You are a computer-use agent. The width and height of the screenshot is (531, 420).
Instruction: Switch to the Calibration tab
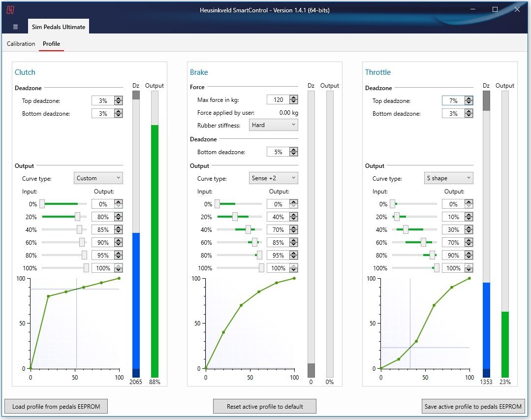click(21, 44)
